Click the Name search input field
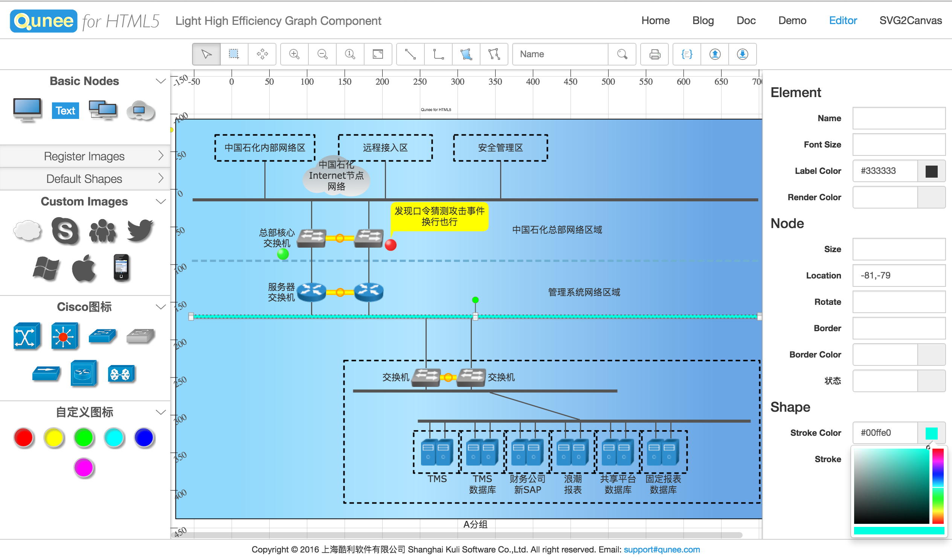952x560 pixels. coord(560,54)
